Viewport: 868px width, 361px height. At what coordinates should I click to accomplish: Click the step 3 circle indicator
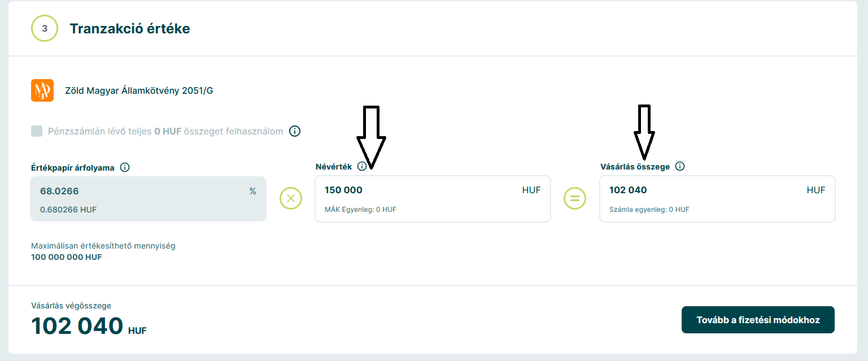point(45,28)
